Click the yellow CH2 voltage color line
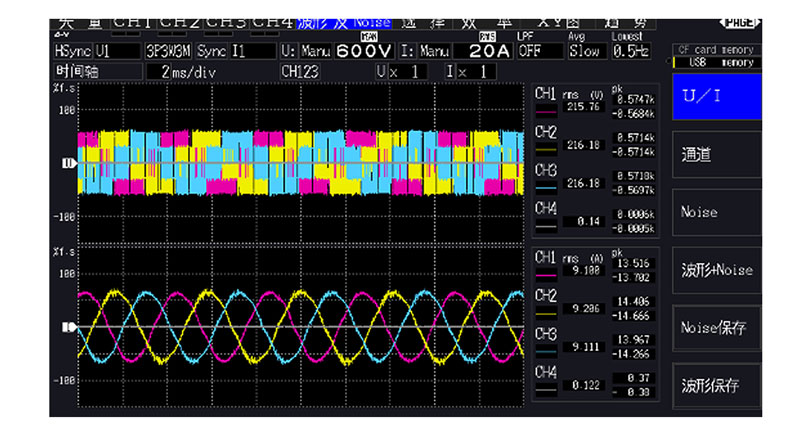Image resolution: width=800 pixels, height=437 pixels. point(546,149)
